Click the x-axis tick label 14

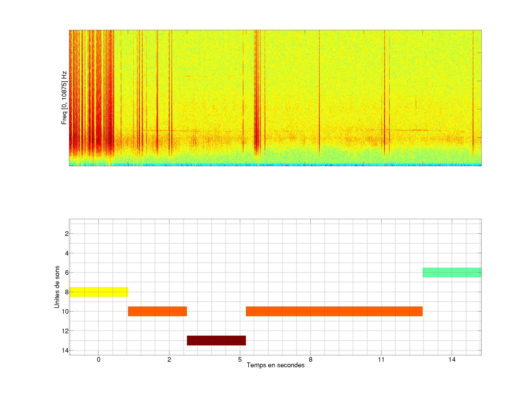pyautogui.click(x=452, y=359)
